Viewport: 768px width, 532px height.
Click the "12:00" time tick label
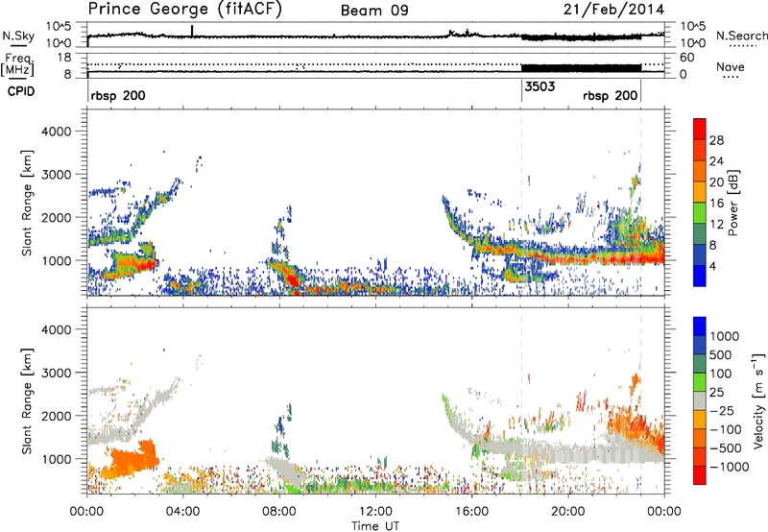(375, 512)
